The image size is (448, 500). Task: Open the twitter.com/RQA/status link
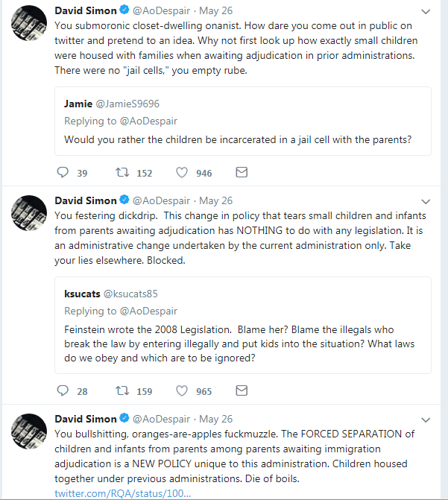(x=122, y=493)
